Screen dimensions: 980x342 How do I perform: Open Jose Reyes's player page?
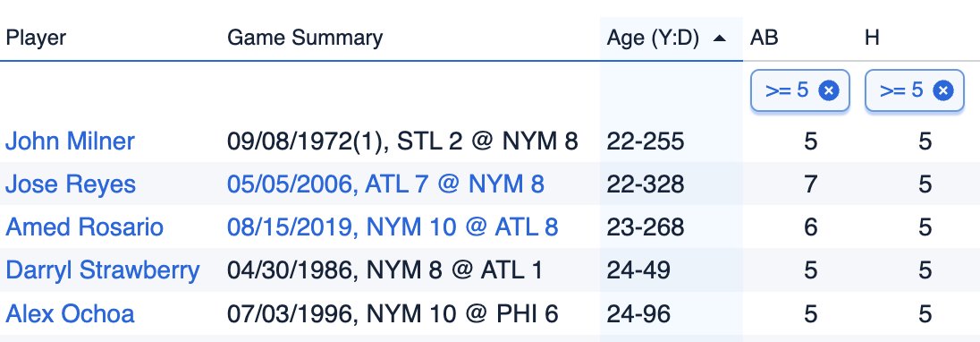[x=71, y=184]
